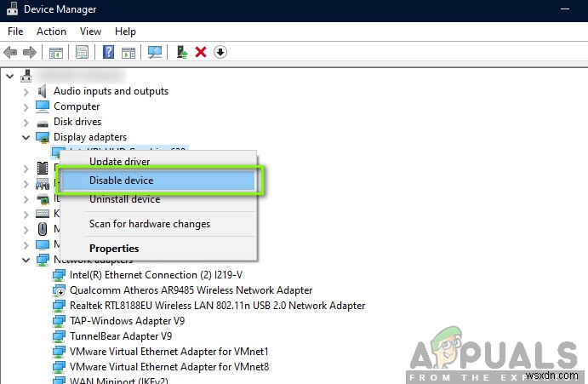This screenshot has height=384, width=588.
Task: Open the File menu
Action: coord(15,32)
